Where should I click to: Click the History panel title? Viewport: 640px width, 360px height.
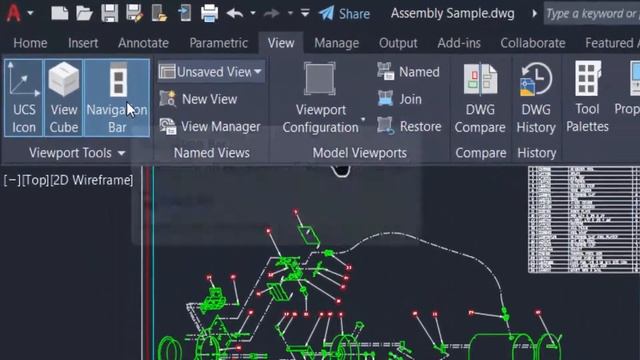coord(537,153)
